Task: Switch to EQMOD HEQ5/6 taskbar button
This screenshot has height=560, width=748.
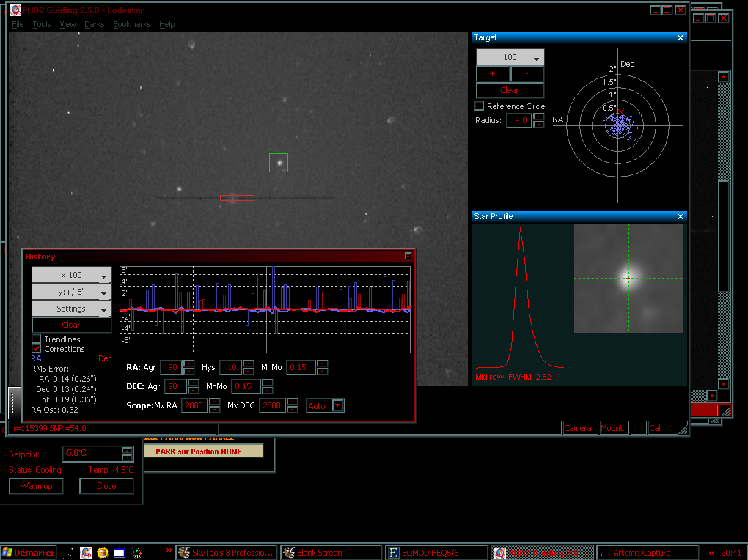Action: (x=436, y=553)
